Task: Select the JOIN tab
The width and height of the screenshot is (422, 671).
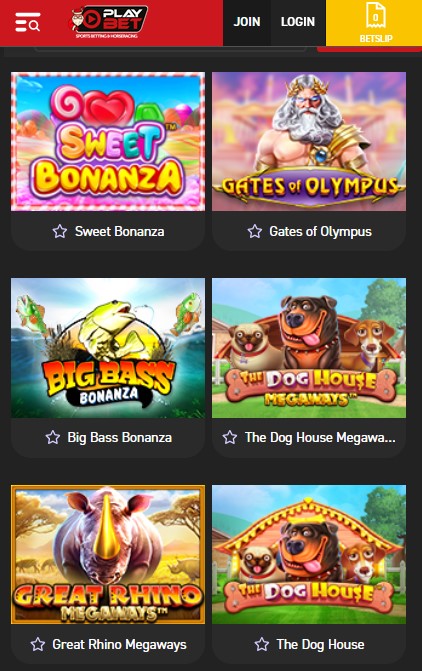Action: 247,22
